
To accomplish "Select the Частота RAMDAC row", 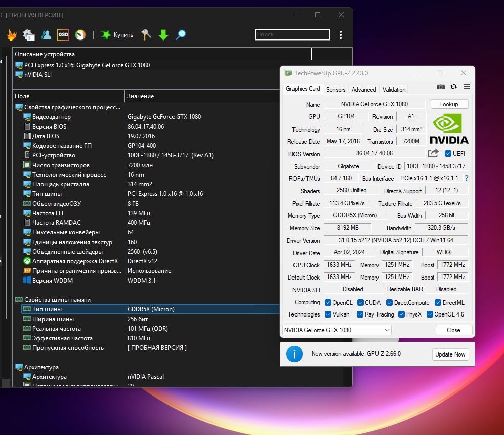I will [x=151, y=223].
